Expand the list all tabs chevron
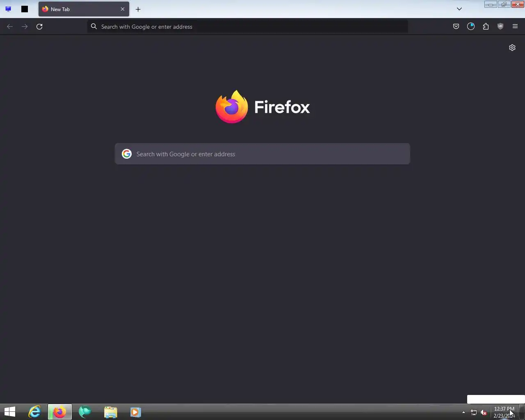This screenshot has width=525, height=420. point(459,9)
